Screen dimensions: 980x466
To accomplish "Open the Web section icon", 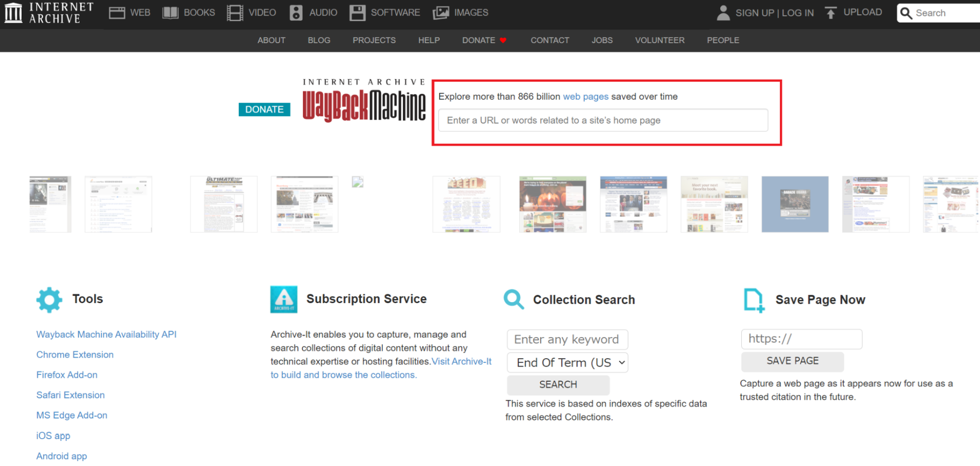I will pyautogui.click(x=117, y=13).
